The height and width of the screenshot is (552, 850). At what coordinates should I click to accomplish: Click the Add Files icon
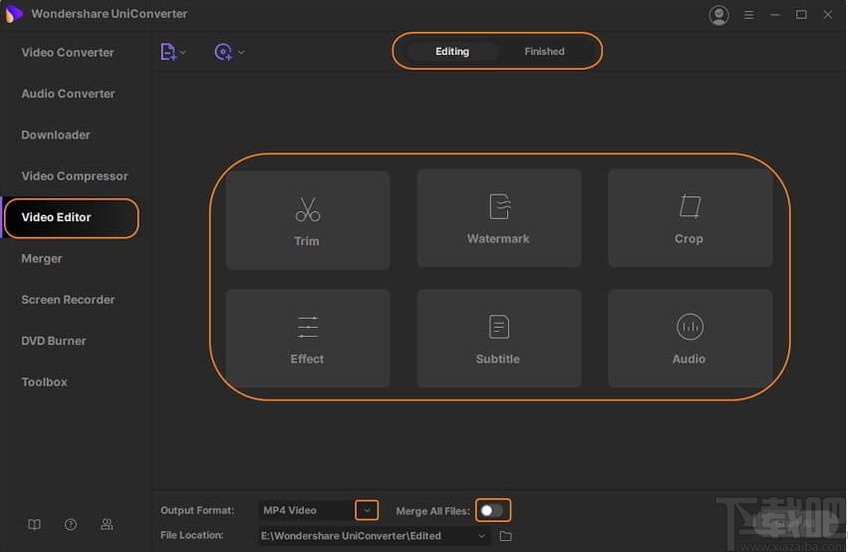coord(168,52)
